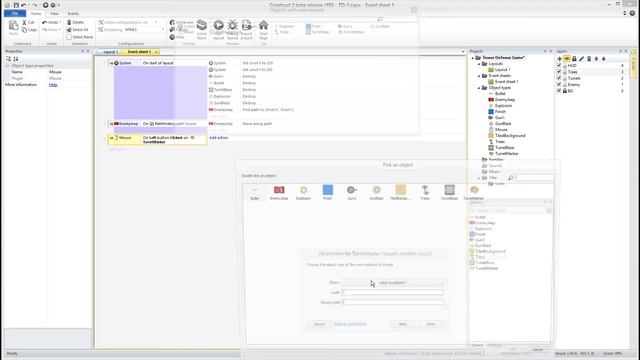Click the lock icon in the Layers toolbar

[x=574, y=59]
